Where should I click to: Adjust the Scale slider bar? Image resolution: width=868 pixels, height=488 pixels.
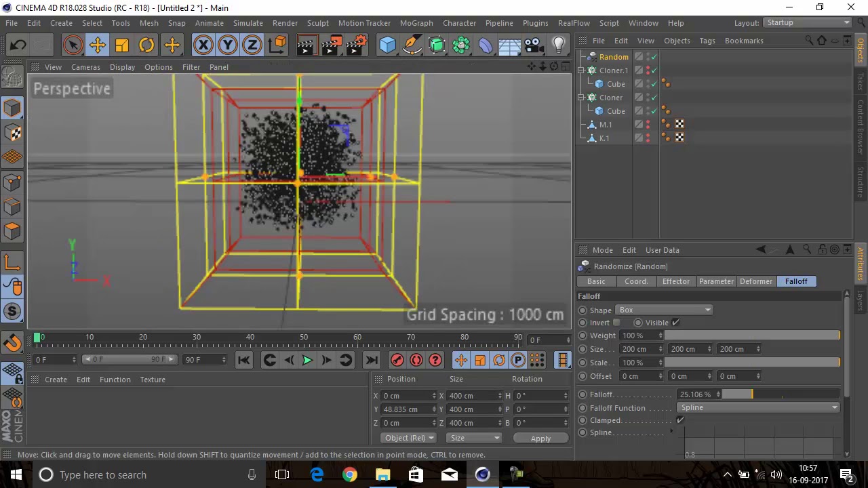tap(752, 363)
